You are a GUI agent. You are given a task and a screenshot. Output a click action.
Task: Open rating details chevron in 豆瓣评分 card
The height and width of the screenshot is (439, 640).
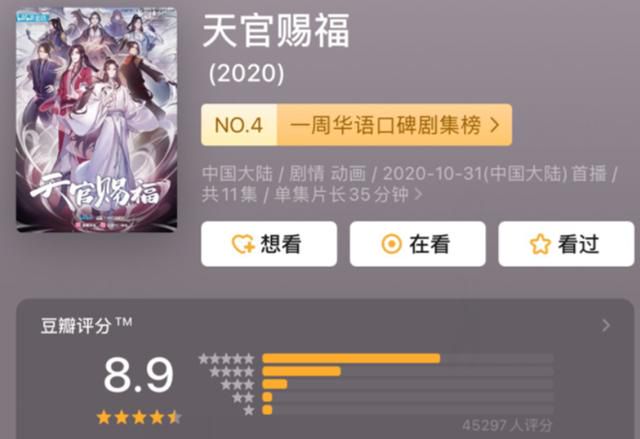point(606,325)
